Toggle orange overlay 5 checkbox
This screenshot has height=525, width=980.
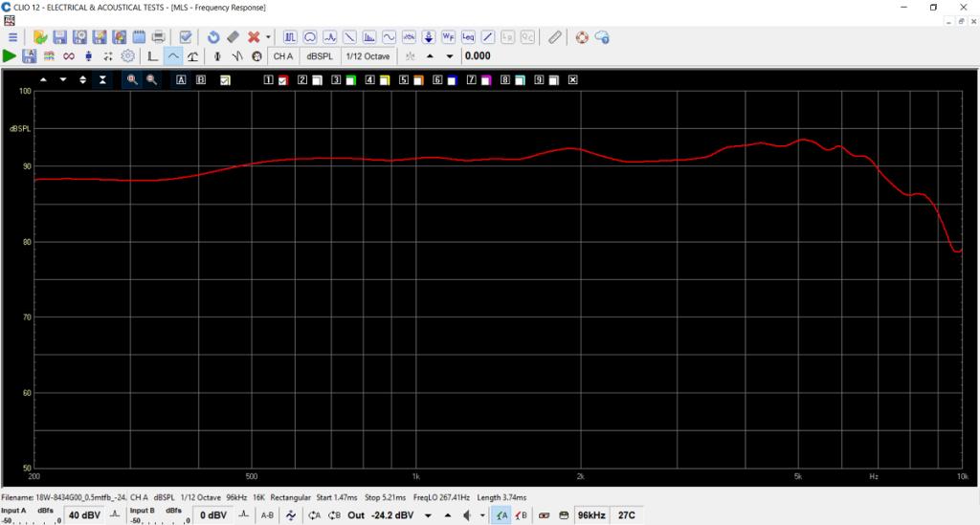click(x=419, y=80)
